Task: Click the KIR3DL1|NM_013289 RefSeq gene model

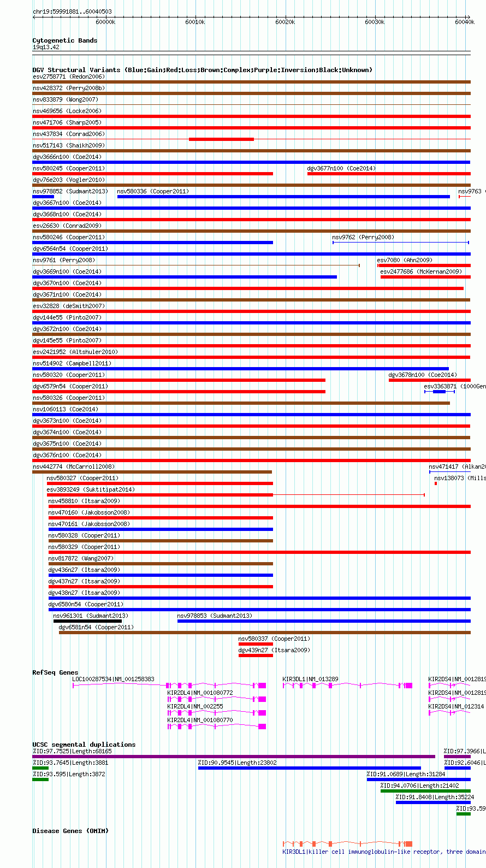Action: (x=347, y=685)
